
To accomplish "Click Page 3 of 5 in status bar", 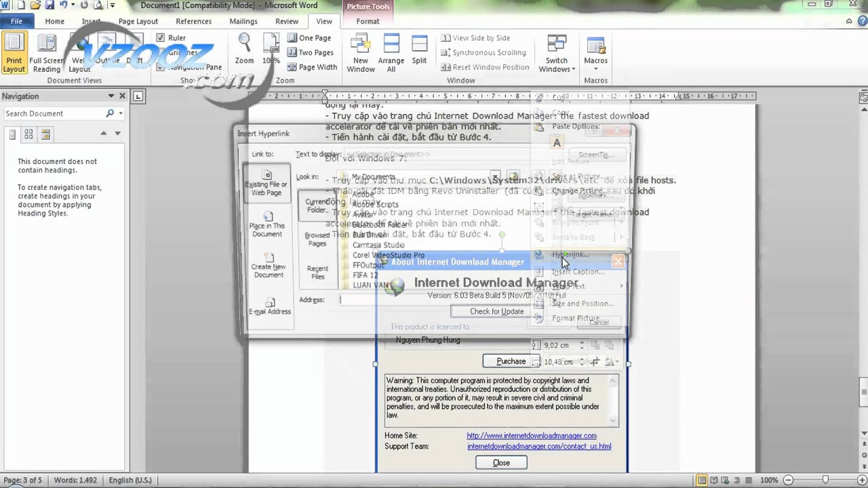I will click(23, 480).
